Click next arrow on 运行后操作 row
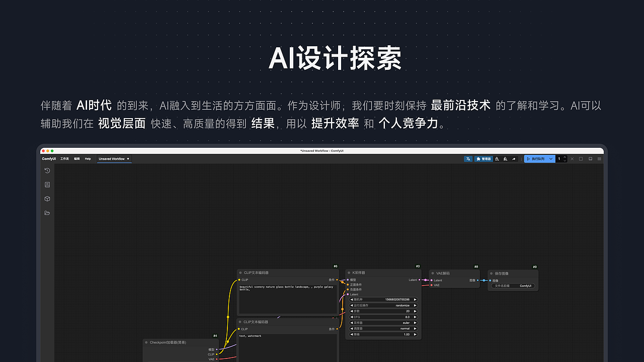 [415, 305]
